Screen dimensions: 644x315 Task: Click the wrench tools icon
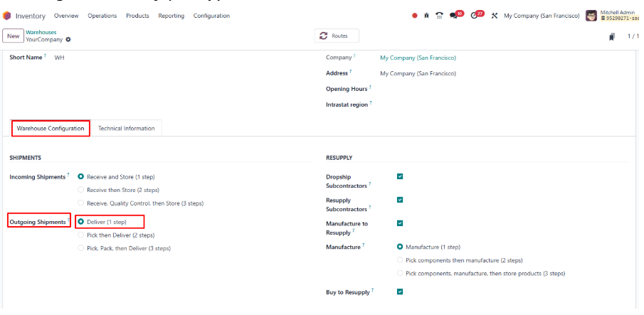tap(495, 16)
